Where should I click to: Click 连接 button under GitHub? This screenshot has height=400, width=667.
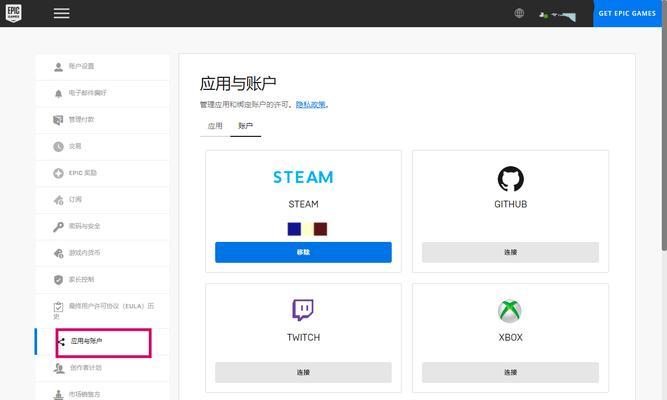point(510,252)
